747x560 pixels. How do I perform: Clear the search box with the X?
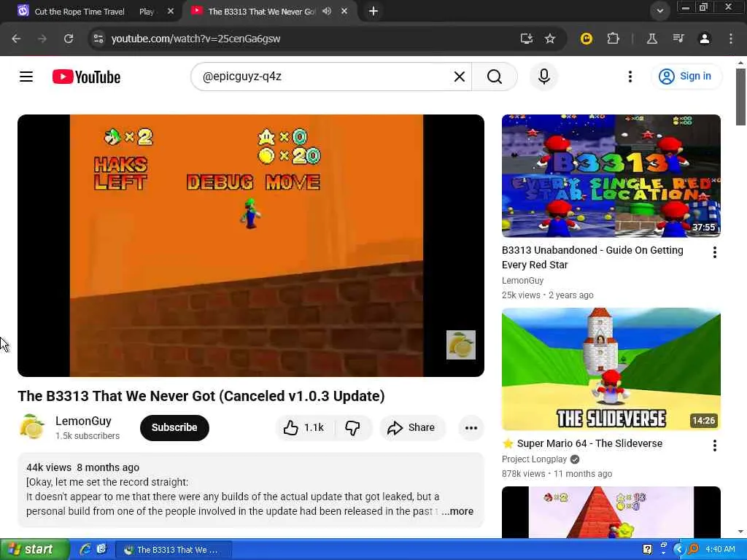(x=460, y=77)
